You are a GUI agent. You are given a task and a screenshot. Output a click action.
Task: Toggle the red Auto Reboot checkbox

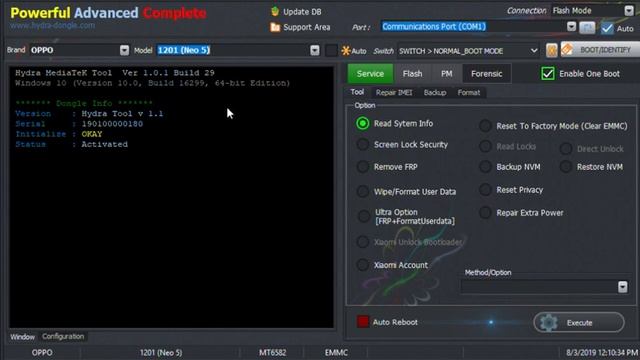click(x=362, y=322)
